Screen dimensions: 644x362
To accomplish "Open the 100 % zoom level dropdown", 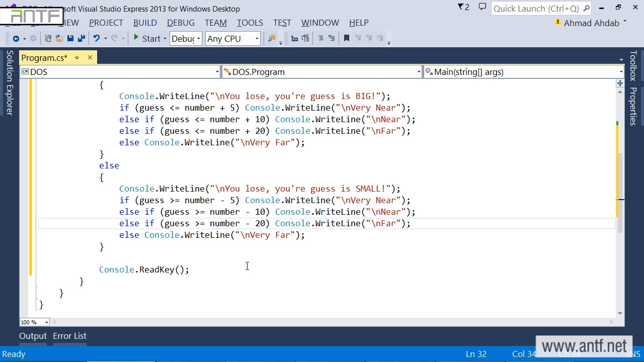I will (x=46, y=322).
